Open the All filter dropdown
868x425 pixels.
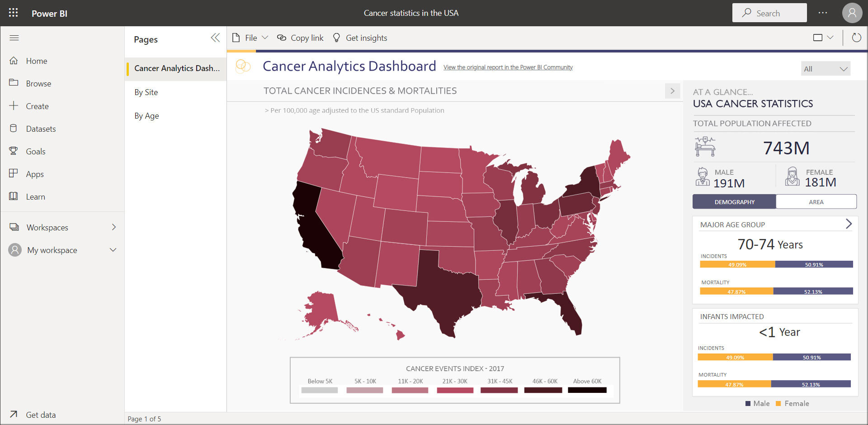[x=826, y=68]
